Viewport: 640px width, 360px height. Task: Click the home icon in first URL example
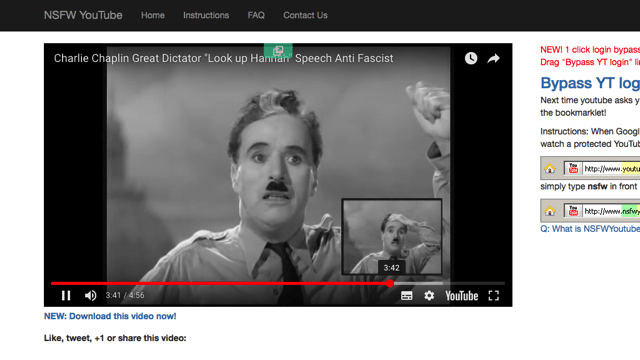pos(550,168)
